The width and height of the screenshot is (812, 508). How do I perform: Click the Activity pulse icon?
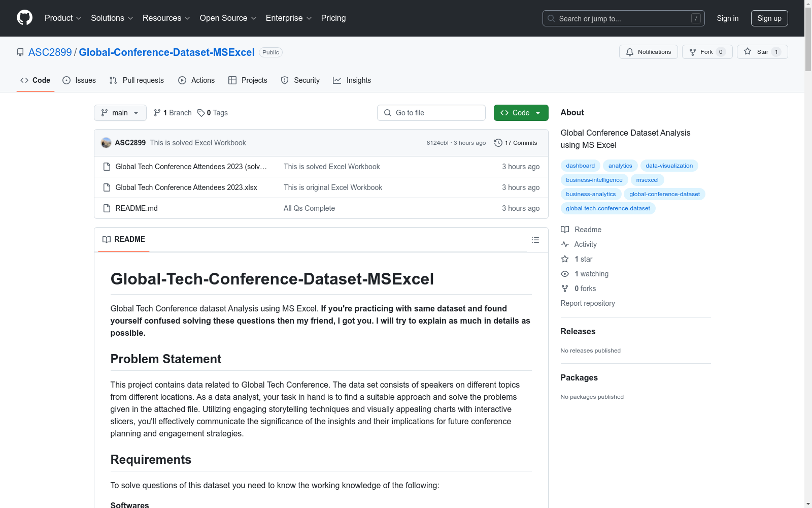coord(565,244)
